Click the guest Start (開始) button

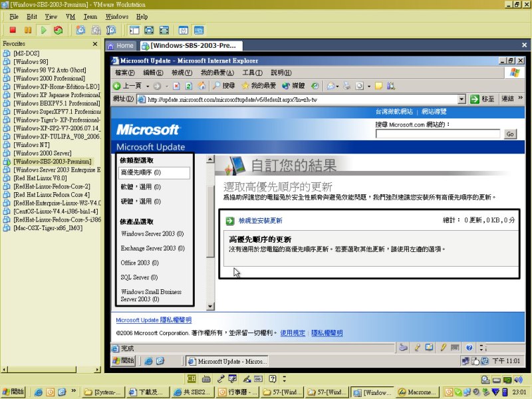[x=124, y=360]
